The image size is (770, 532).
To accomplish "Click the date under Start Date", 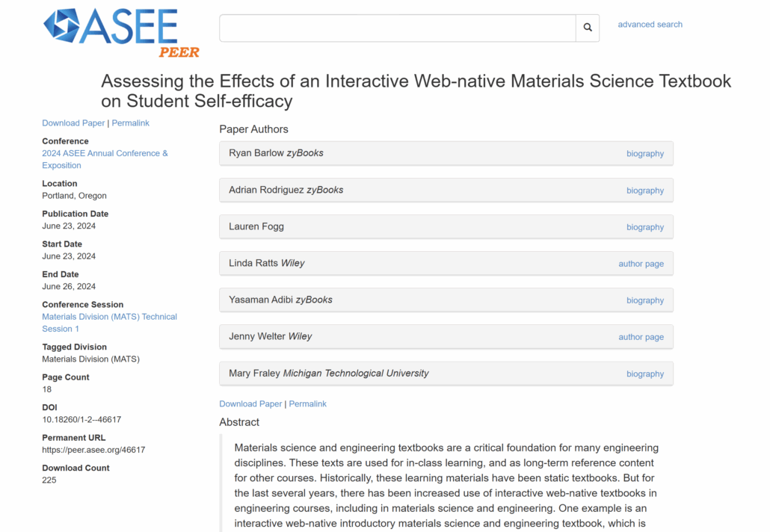I will tap(69, 256).
